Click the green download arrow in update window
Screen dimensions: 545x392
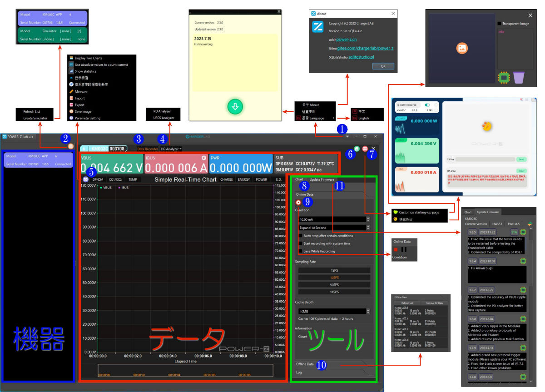[235, 107]
